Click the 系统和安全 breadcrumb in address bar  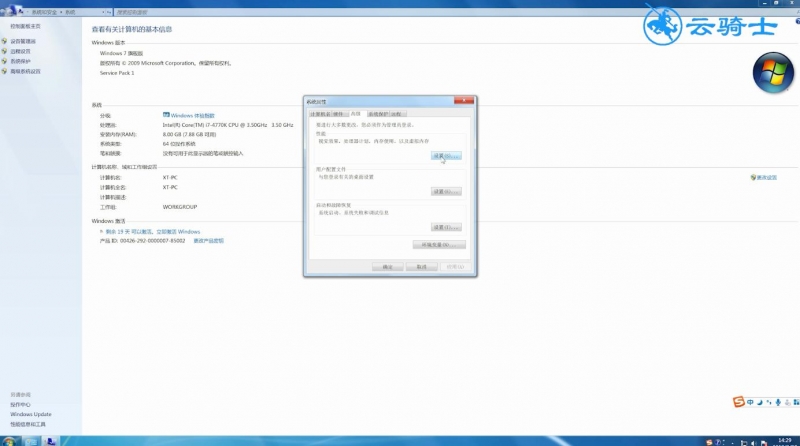[x=44, y=12]
